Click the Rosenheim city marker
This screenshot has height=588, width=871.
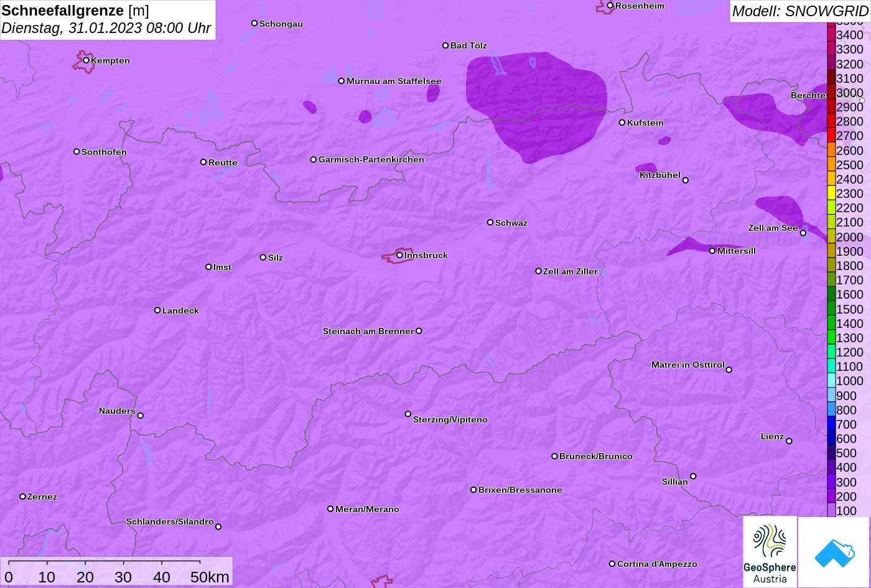610,6
